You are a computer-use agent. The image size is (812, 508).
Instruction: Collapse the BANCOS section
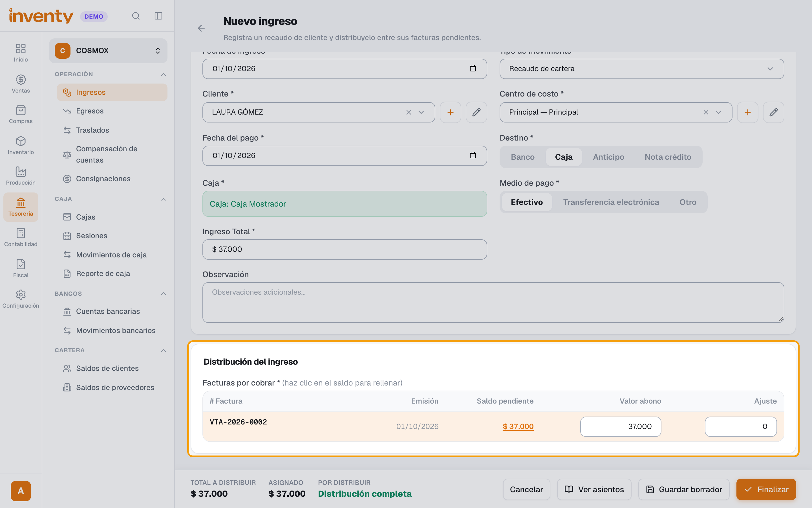[x=164, y=294]
